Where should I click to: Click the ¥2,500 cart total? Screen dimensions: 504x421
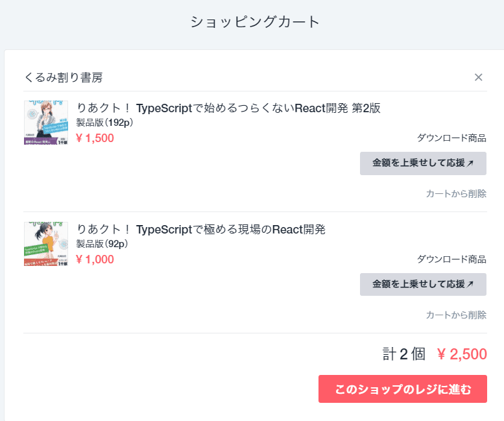(x=462, y=354)
